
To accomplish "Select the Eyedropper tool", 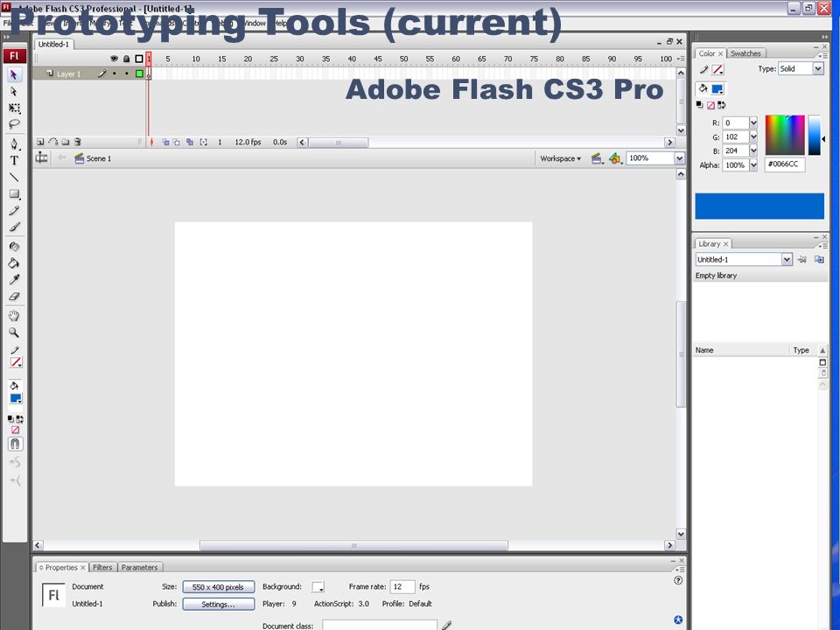I will [x=15, y=280].
